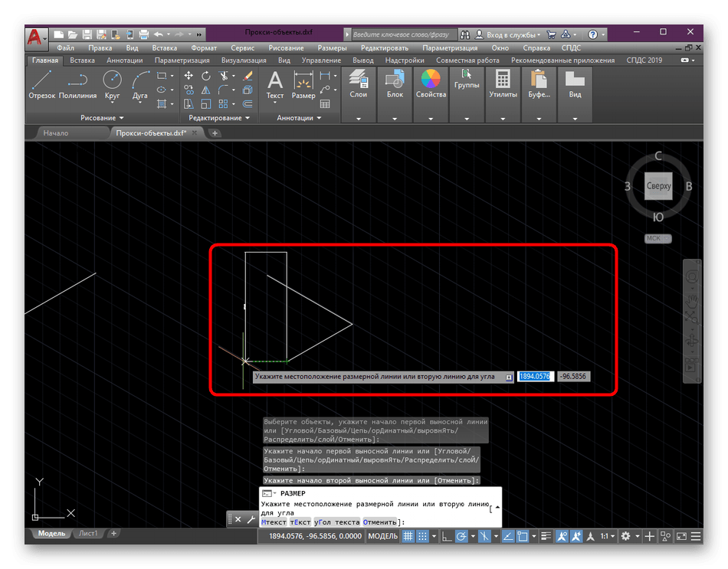Click the Trim scissors icon
The height and width of the screenshot is (569, 728).
click(x=224, y=76)
